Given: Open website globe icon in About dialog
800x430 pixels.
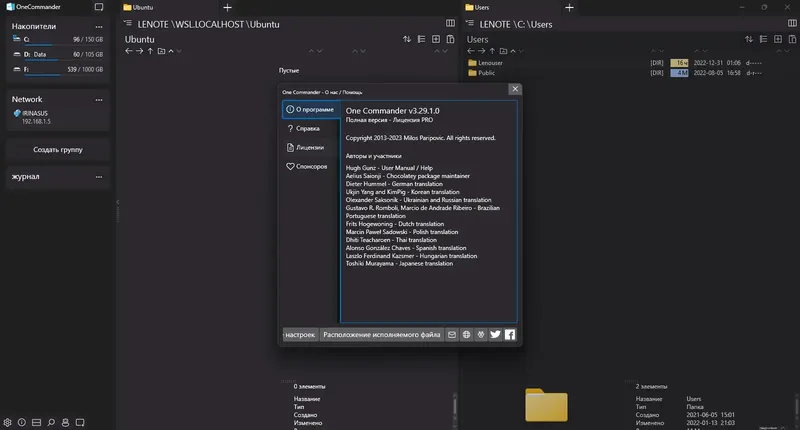Looking at the screenshot, I should pos(466,335).
